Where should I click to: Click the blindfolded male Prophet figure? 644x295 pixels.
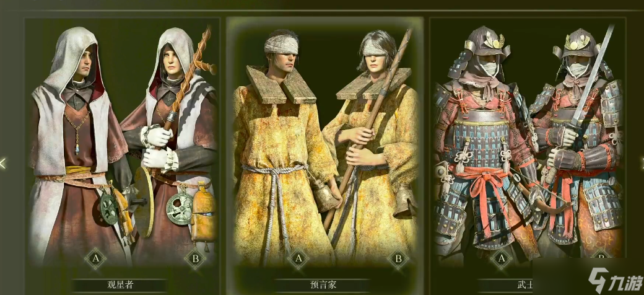point(284,148)
